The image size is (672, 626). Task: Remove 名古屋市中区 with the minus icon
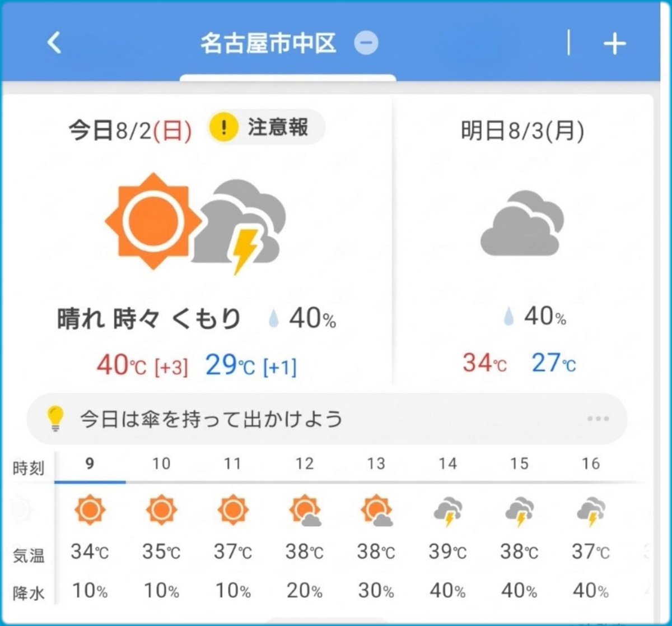[x=366, y=43]
